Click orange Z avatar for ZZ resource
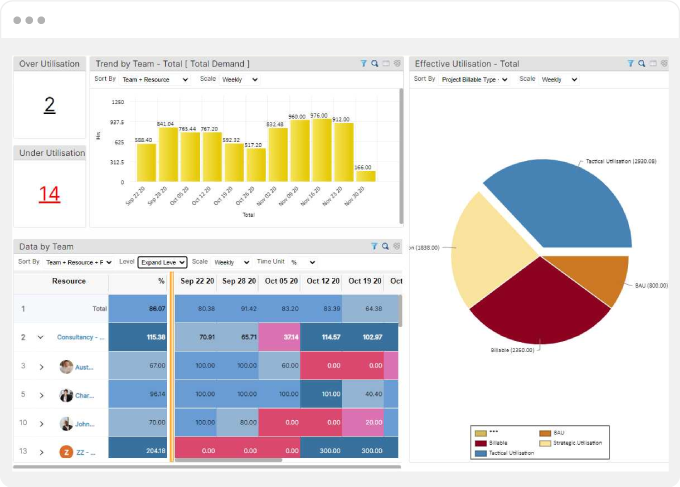This screenshot has width=680, height=487. coord(66,452)
